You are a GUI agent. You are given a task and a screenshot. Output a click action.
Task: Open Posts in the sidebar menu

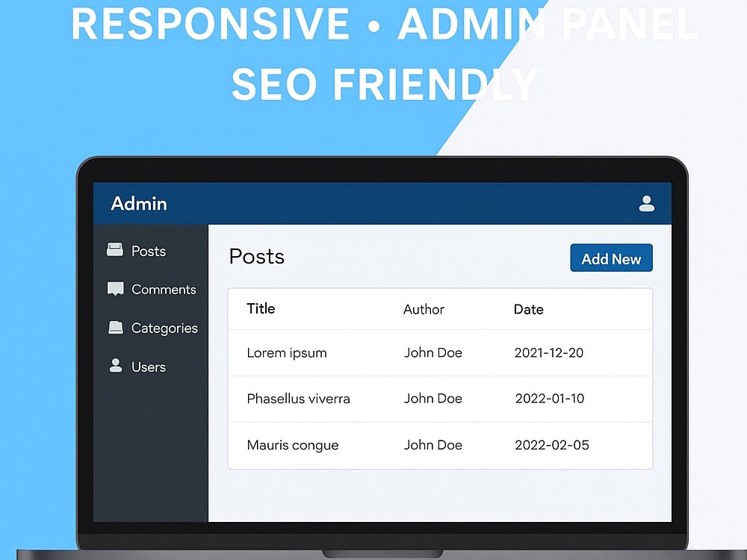point(149,251)
